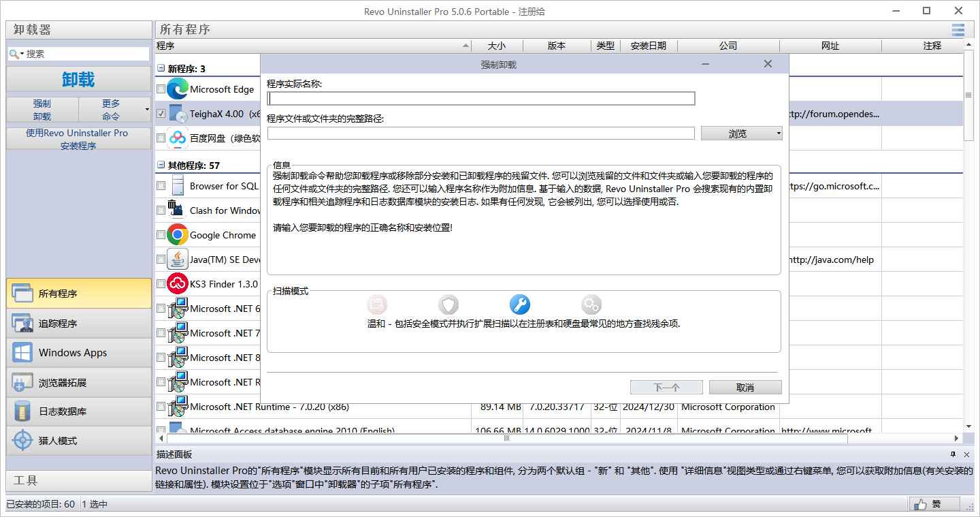This screenshot has height=517, width=980.
Task: Select the blue wrench moderate scan mode
Action: 519,304
